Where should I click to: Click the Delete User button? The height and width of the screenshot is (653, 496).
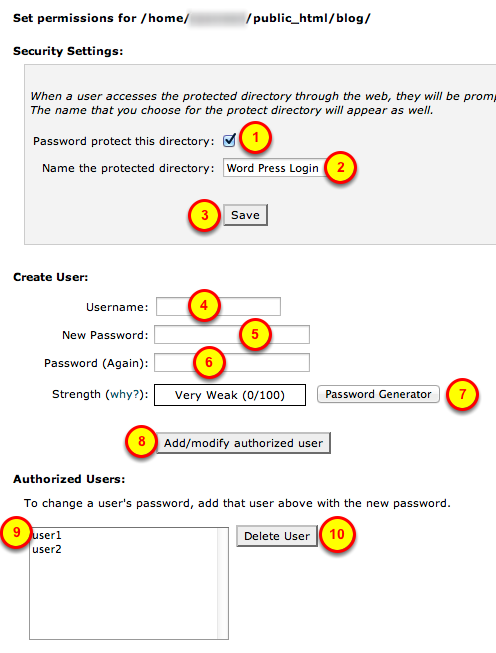click(277, 536)
